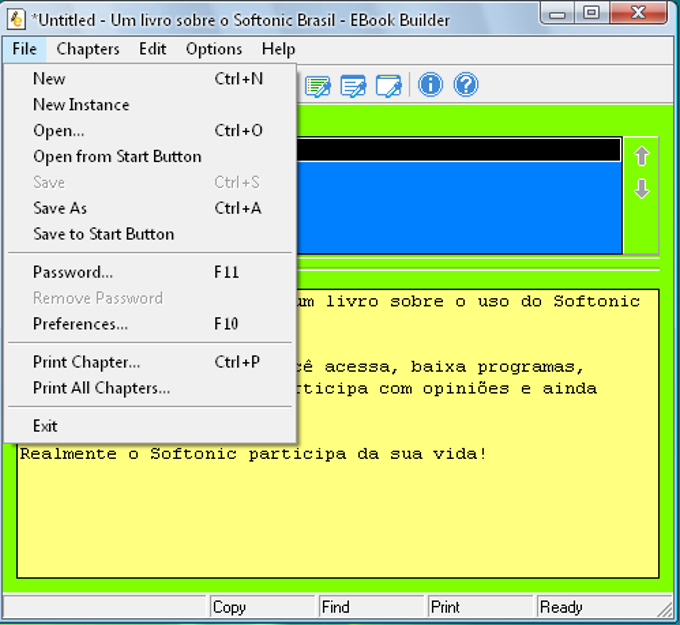Click the EBook Builder title bar icon

coord(16,20)
